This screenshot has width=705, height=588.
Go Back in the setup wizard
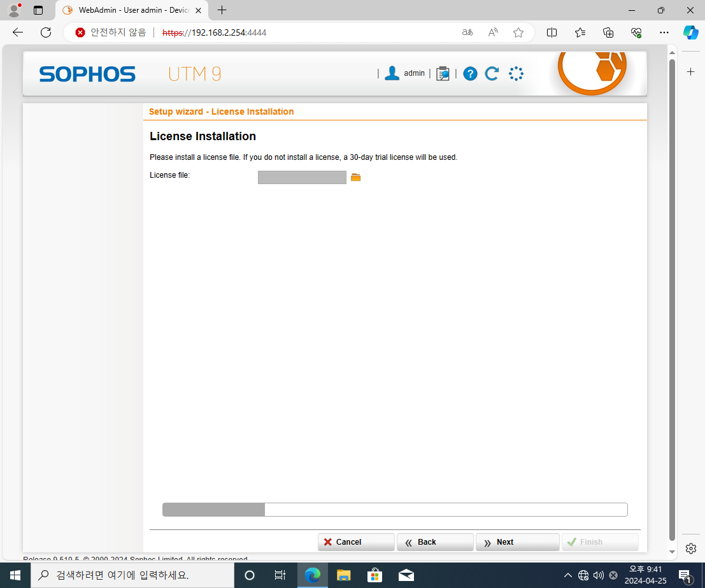(435, 542)
